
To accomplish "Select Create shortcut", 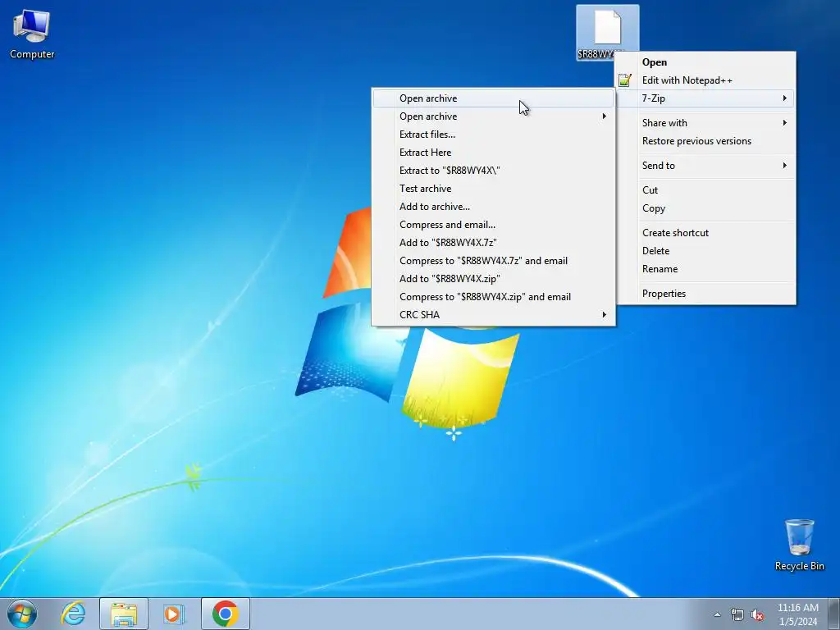I will coord(705,233).
